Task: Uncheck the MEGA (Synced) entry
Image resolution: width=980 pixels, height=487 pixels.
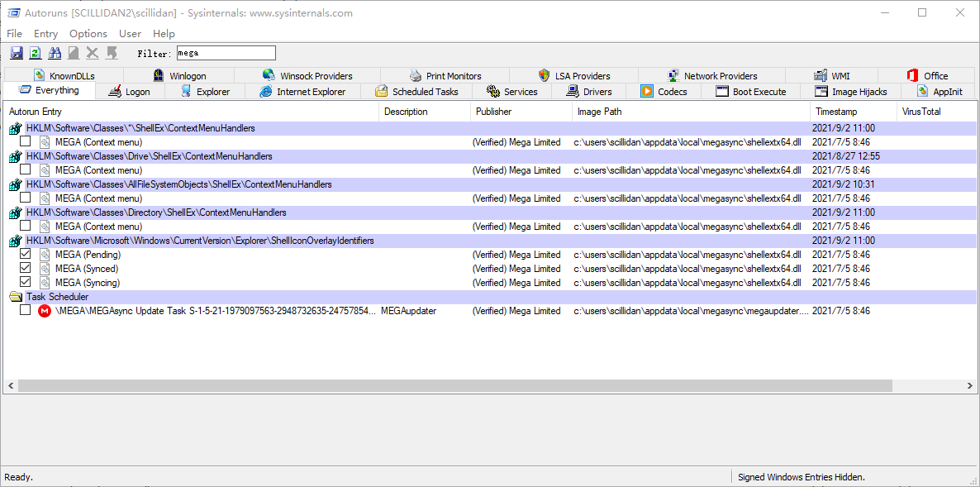Action: 25,268
